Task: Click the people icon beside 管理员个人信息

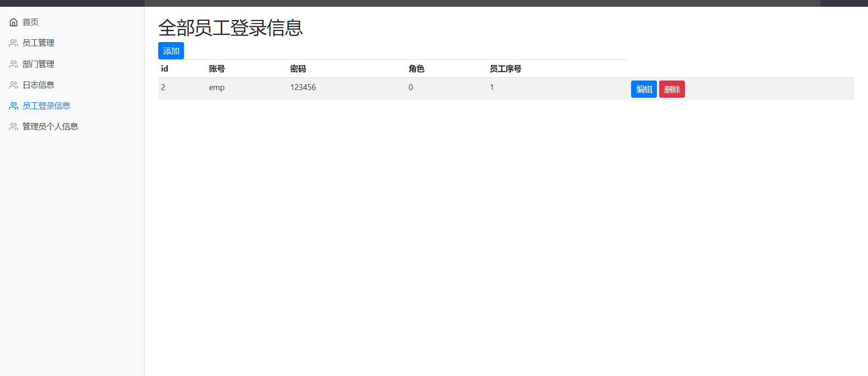Action: [14, 127]
